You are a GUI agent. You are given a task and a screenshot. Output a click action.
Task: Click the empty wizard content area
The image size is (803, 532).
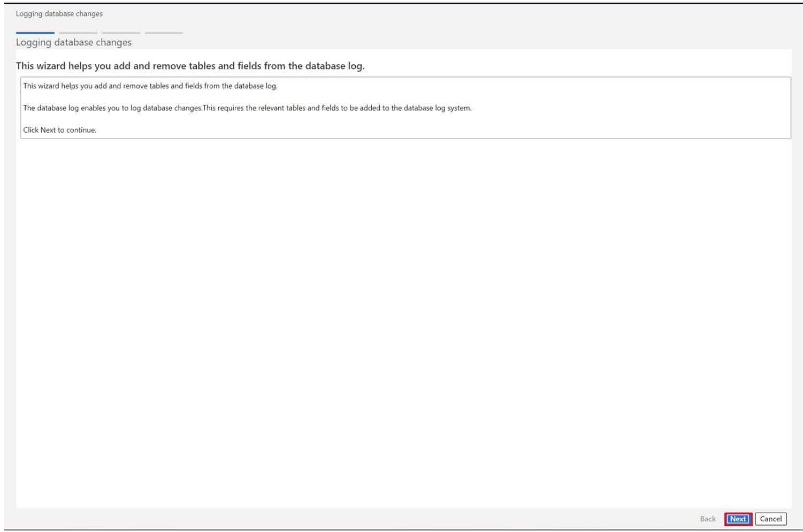(x=401, y=321)
